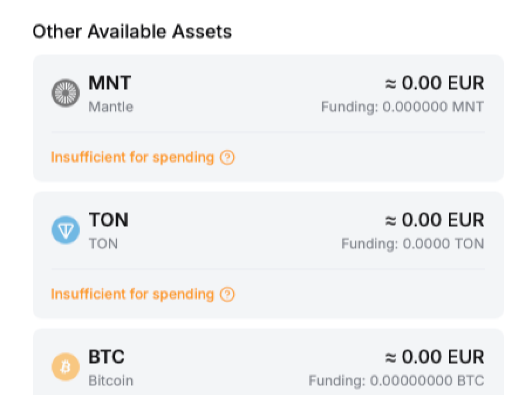Click the Funding: 0.000000 MNT balance
The width and height of the screenshot is (532, 395).
tap(403, 107)
